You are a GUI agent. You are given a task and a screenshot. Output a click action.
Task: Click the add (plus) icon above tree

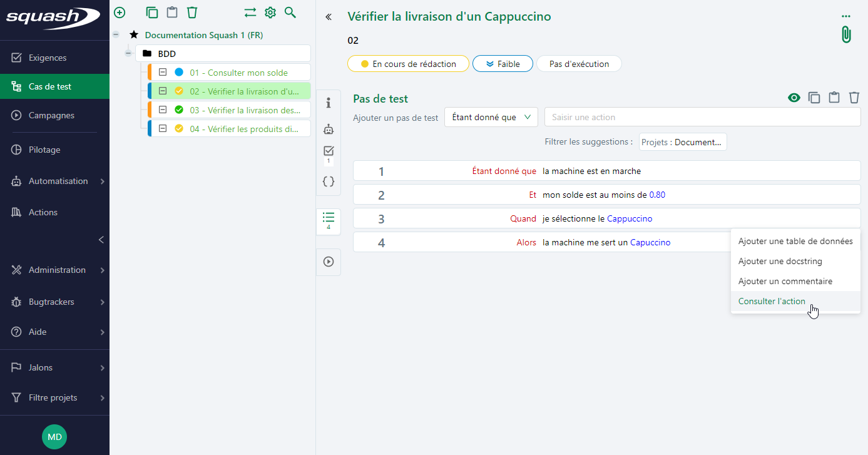tap(120, 13)
